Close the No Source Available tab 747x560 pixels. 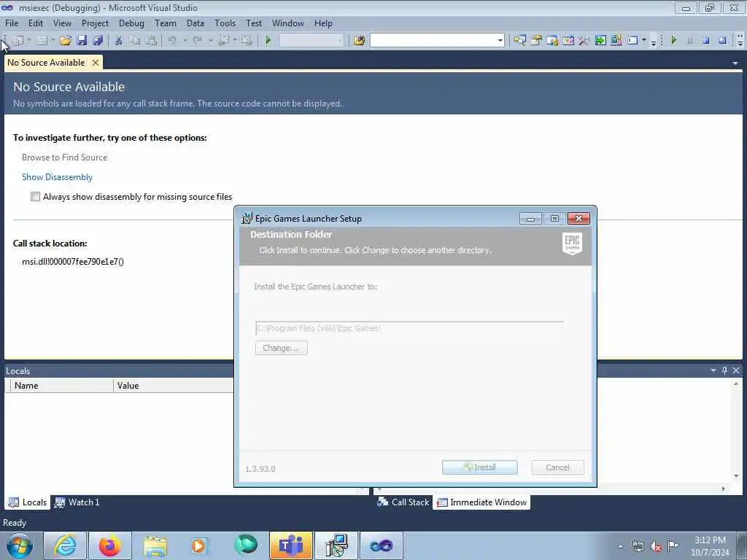96,63
